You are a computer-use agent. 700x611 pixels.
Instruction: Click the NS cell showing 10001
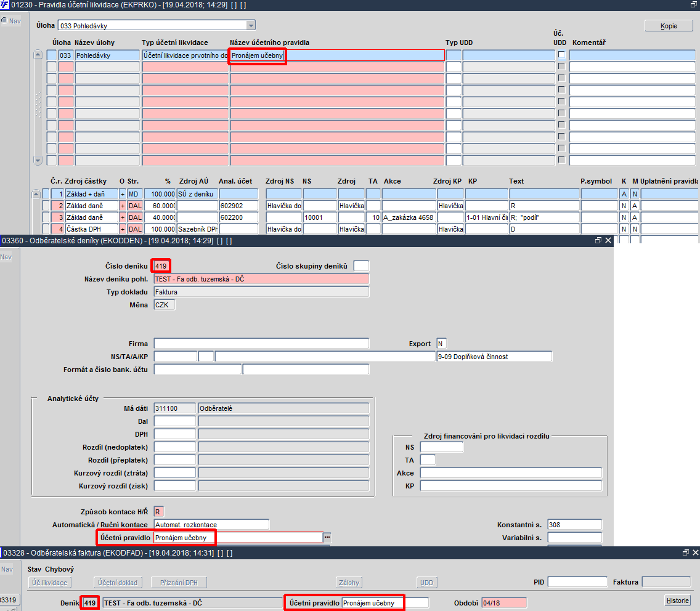320,217
